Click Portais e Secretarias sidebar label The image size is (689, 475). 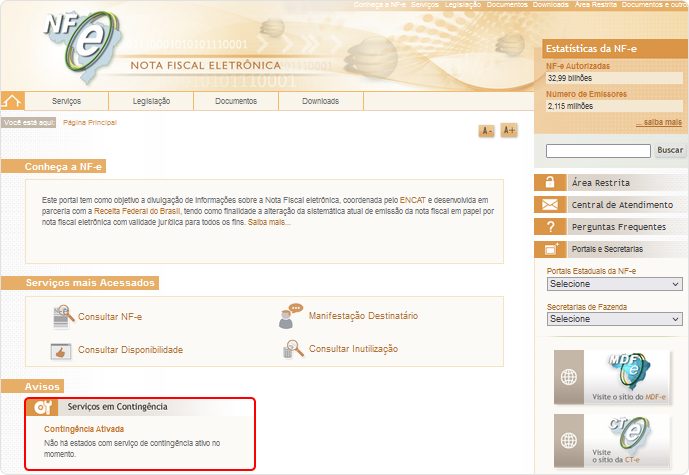click(x=607, y=249)
